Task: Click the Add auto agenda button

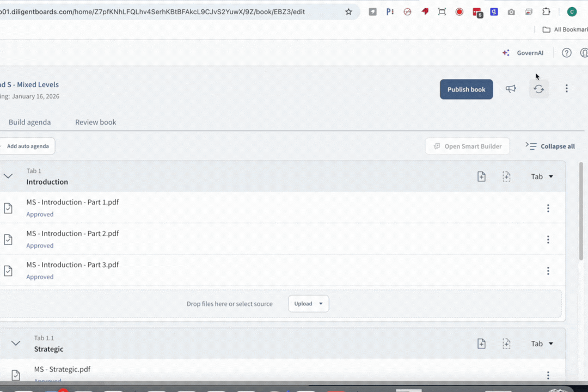Action: click(28, 146)
